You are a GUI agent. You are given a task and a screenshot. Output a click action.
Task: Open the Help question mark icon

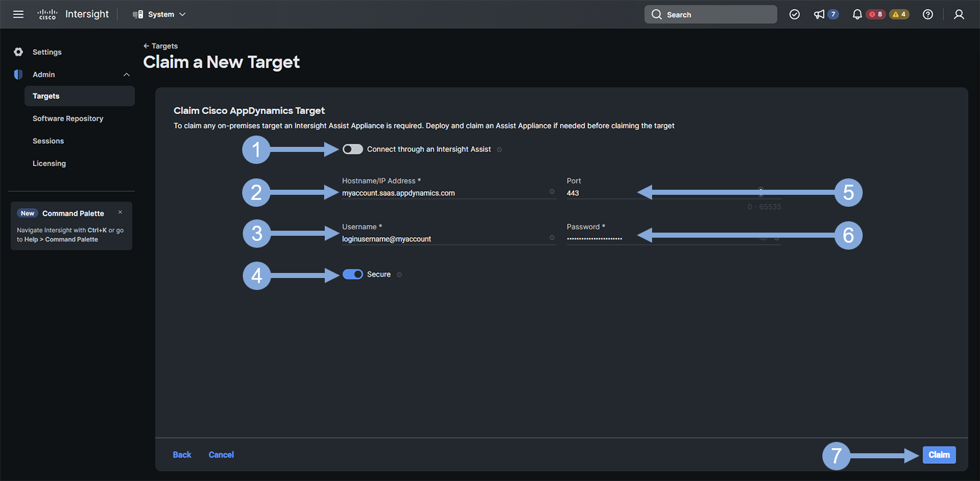coord(928,14)
